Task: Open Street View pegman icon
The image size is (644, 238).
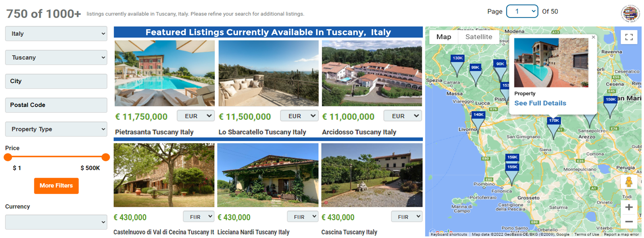Action: click(x=629, y=182)
